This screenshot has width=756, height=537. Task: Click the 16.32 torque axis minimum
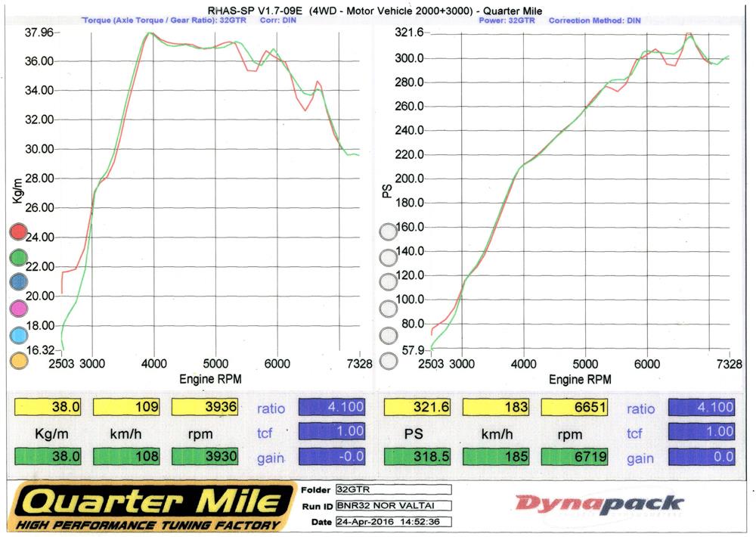pyautogui.click(x=40, y=349)
